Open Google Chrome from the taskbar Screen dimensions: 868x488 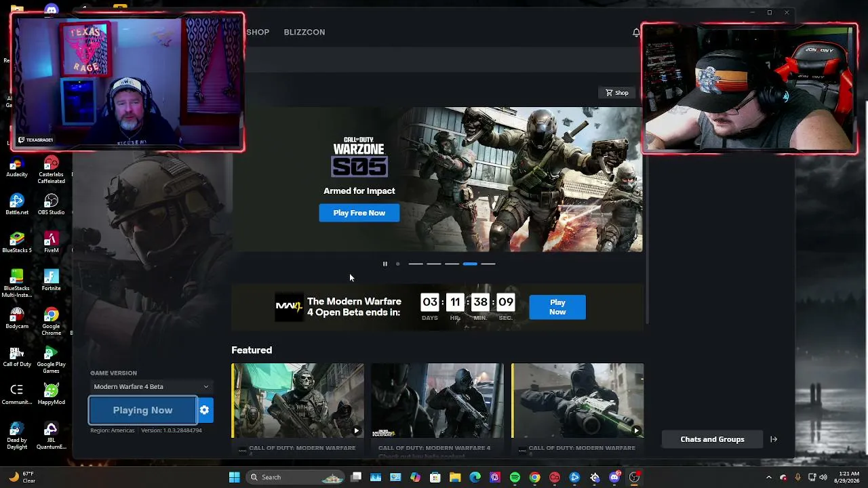point(535,477)
